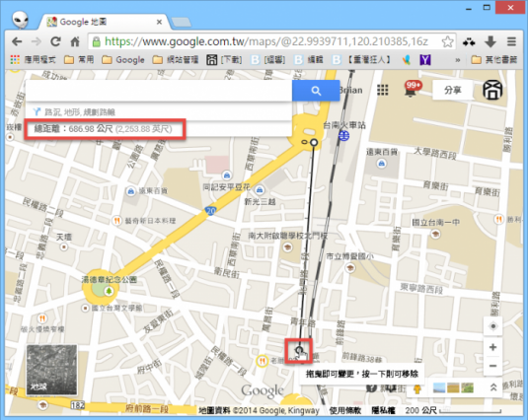Open a new tab
The height and width of the screenshot is (420, 528).
(181, 23)
